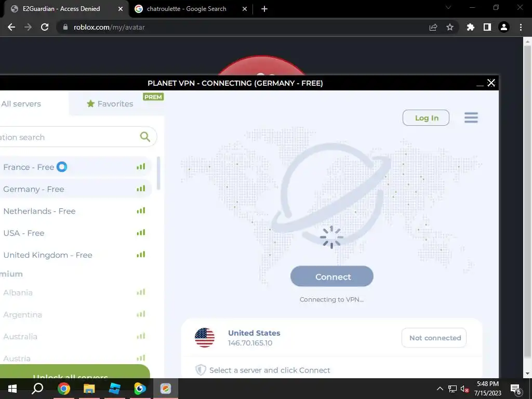Select USA - Free server

[75, 233]
